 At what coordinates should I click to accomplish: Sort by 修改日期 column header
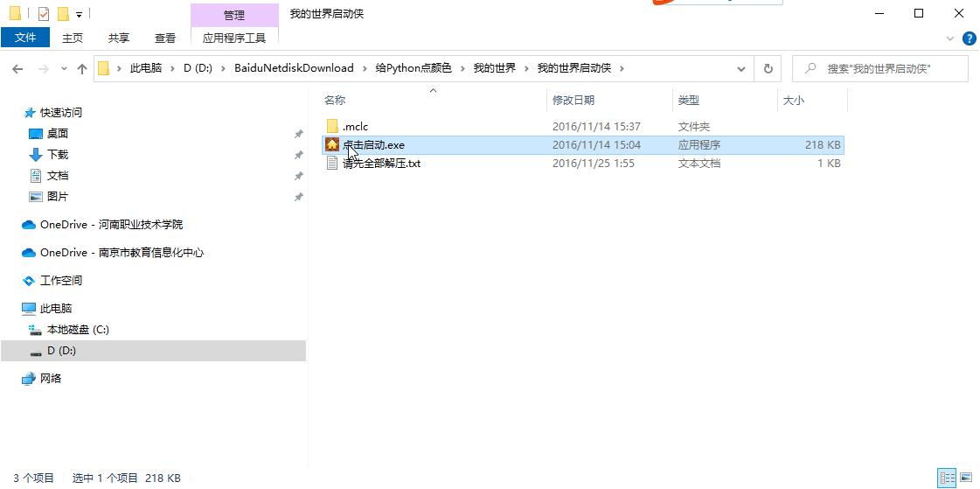coord(573,100)
